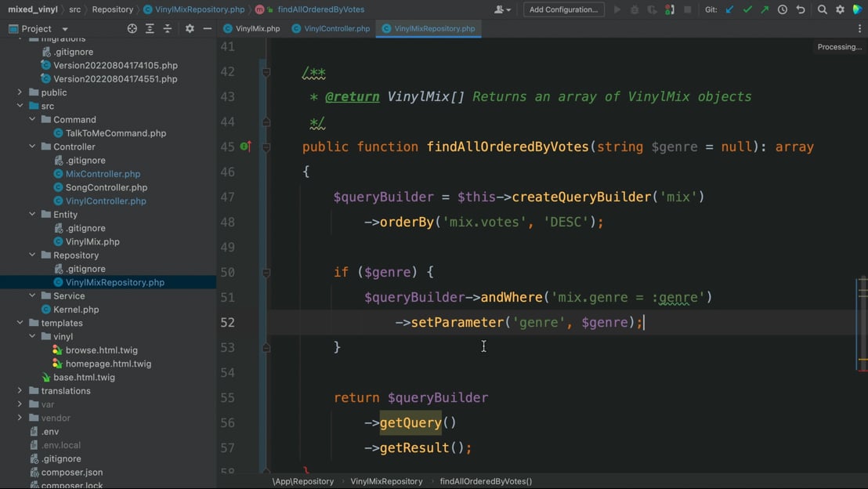Open Git history clock icon
This screenshot has height=489, width=868.
coord(782,9)
